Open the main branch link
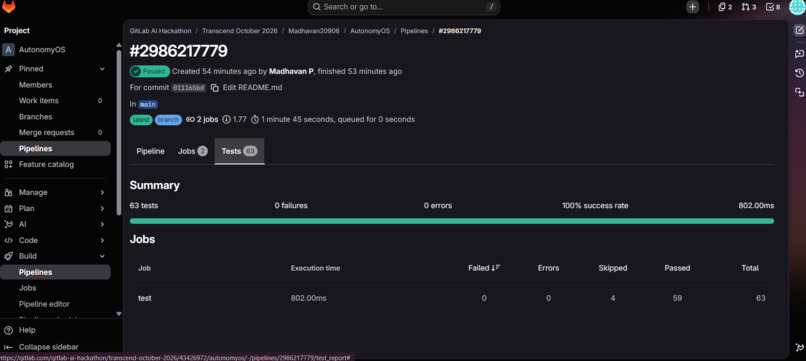806x361 pixels. coord(148,104)
